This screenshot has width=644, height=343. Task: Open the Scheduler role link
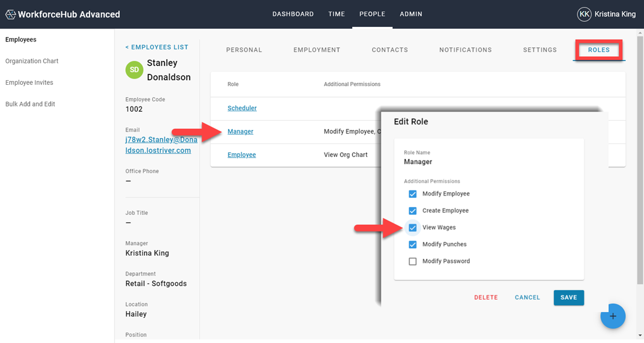click(x=242, y=108)
